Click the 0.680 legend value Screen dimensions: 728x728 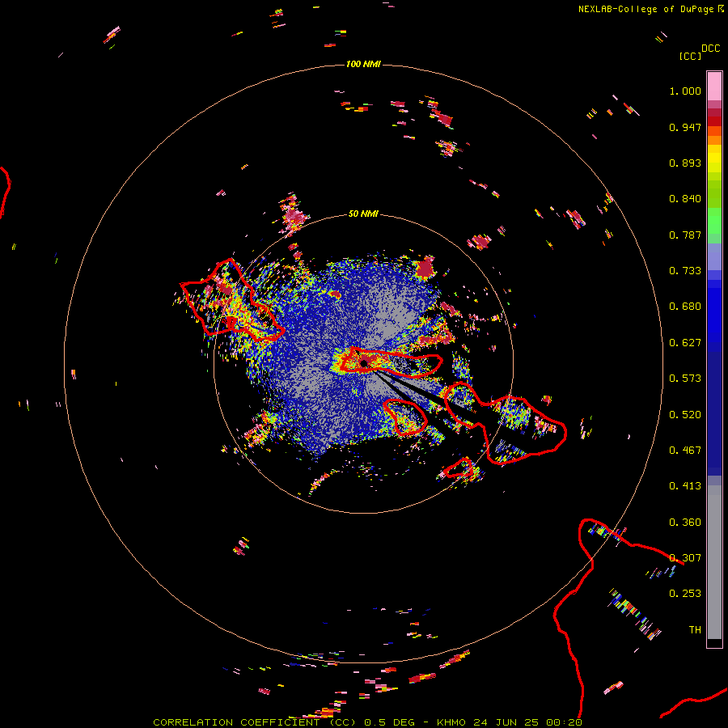685,307
